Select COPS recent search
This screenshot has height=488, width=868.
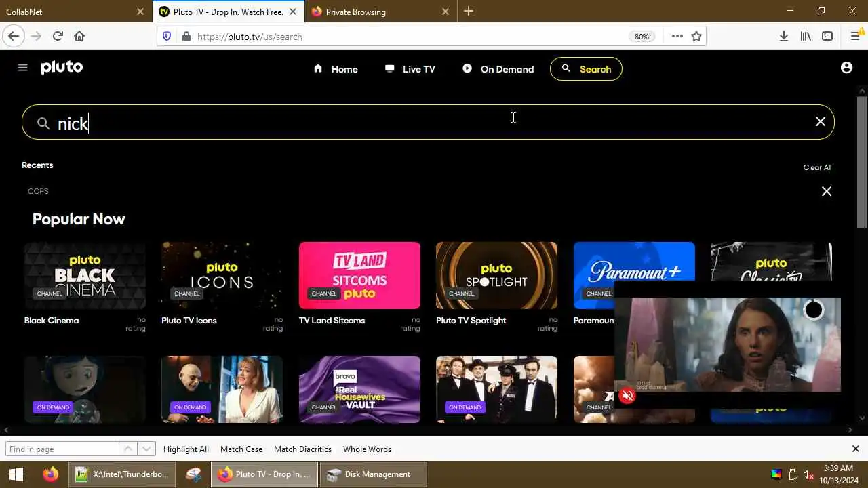pos(38,191)
